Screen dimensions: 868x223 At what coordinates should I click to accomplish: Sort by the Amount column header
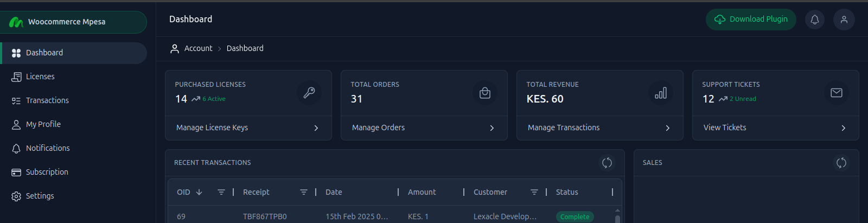coord(422,192)
